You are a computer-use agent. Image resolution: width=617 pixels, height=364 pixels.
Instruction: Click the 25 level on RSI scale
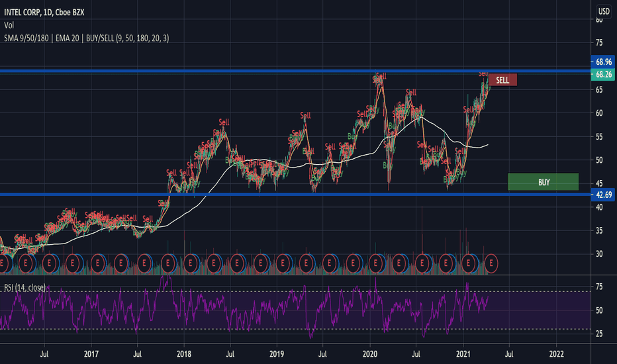click(599, 334)
